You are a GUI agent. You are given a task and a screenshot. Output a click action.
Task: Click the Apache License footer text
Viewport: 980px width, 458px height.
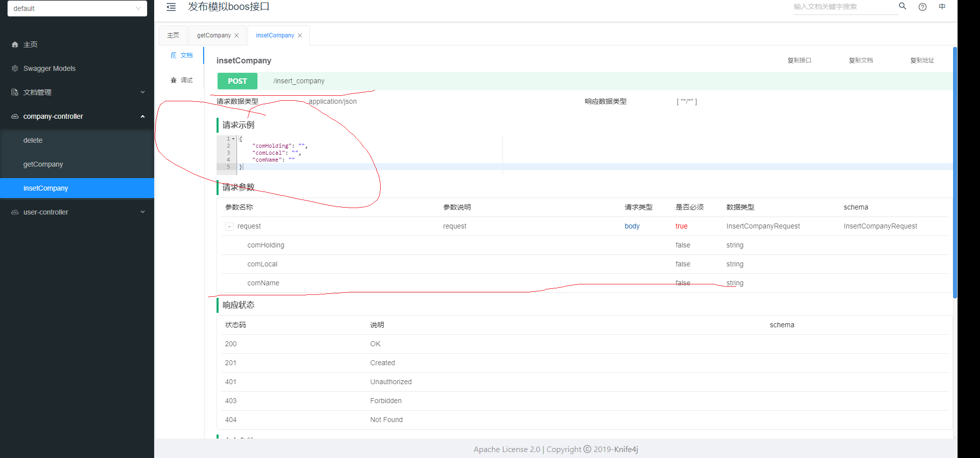(x=556, y=449)
